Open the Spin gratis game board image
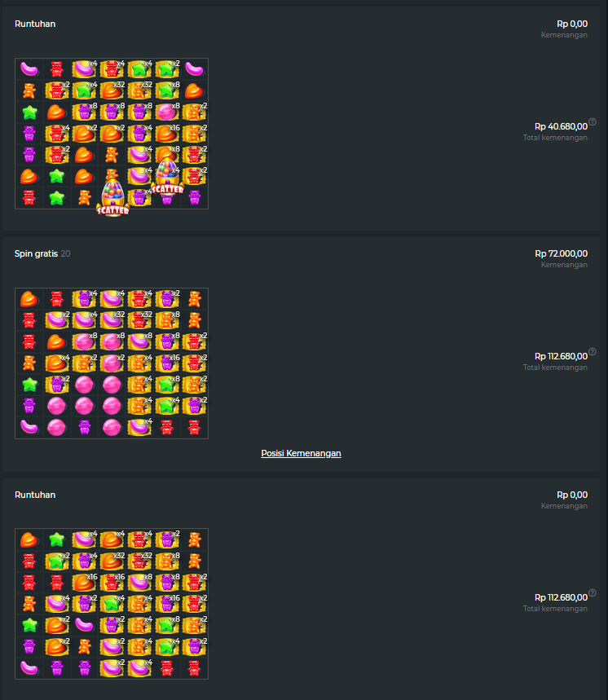The height and width of the screenshot is (700, 608). 112,363
